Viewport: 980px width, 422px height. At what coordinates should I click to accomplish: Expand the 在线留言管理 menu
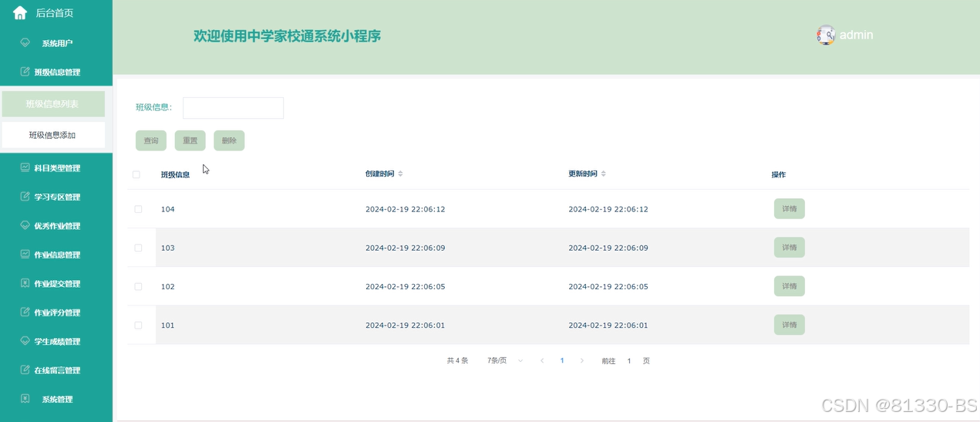point(56,370)
